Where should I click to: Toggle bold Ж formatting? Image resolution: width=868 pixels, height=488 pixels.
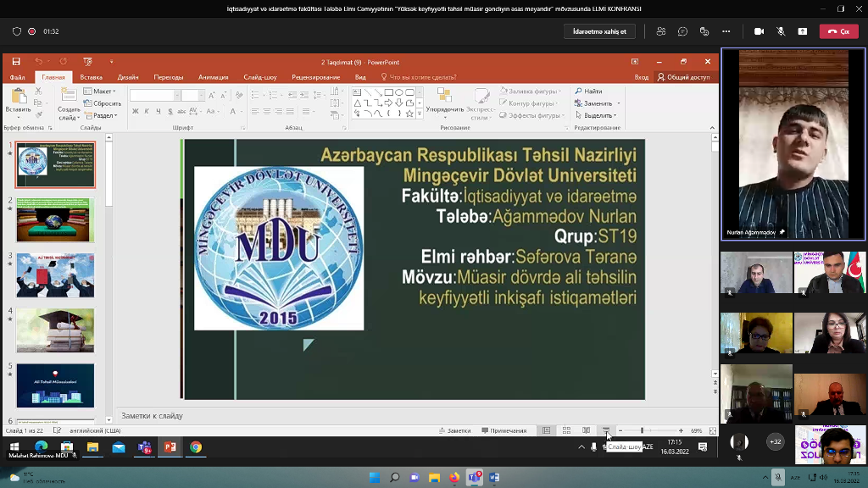click(135, 111)
